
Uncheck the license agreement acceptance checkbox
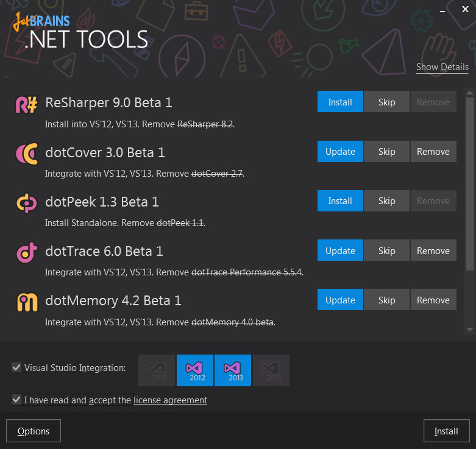[x=16, y=400]
